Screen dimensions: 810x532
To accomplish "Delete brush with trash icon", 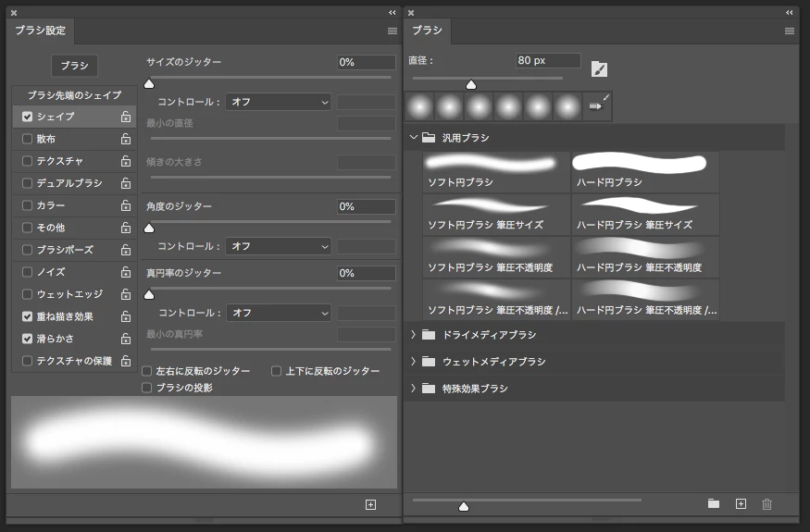I will coord(766,504).
